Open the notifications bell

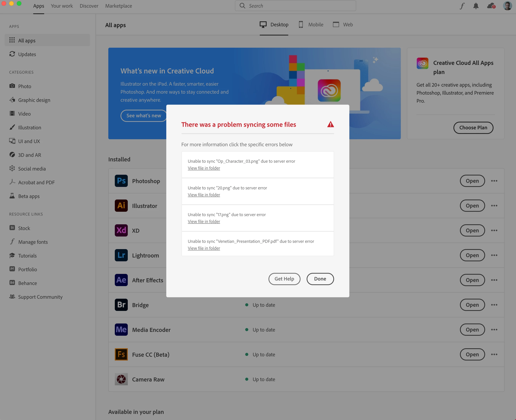pyautogui.click(x=476, y=6)
